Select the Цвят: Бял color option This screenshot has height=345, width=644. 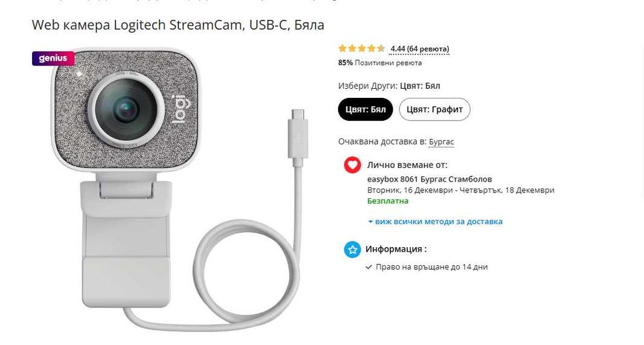(366, 109)
